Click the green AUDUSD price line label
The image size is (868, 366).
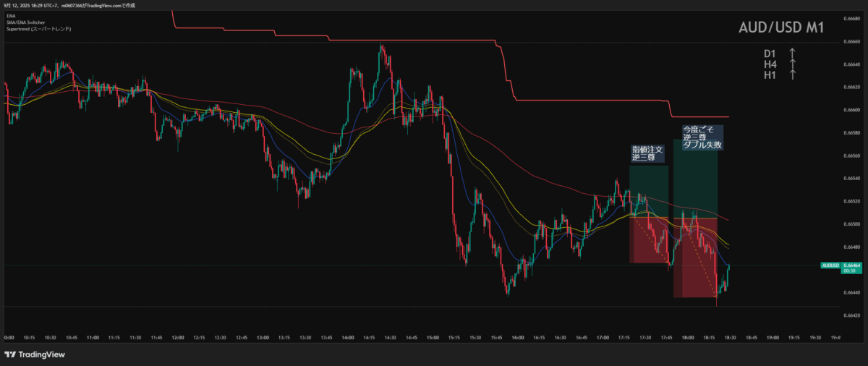tap(830, 265)
